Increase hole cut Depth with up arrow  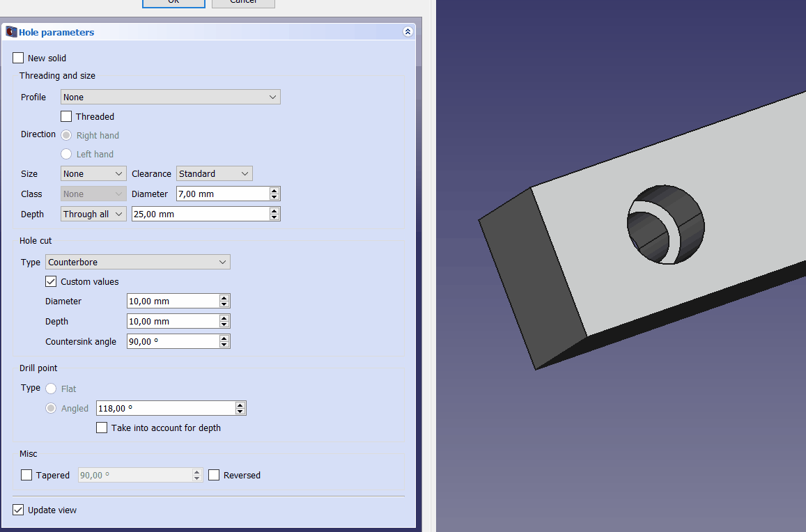coord(224,318)
